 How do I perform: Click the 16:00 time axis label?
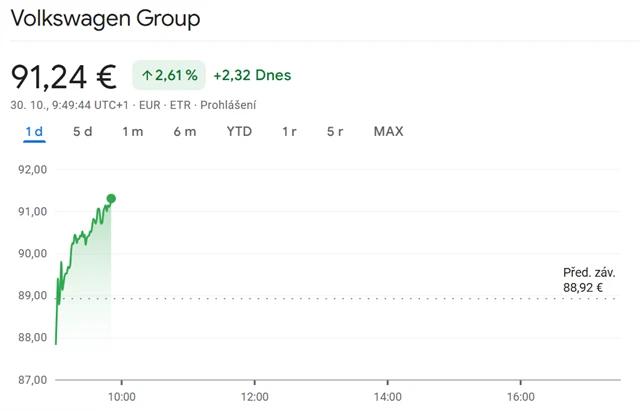(x=520, y=396)
